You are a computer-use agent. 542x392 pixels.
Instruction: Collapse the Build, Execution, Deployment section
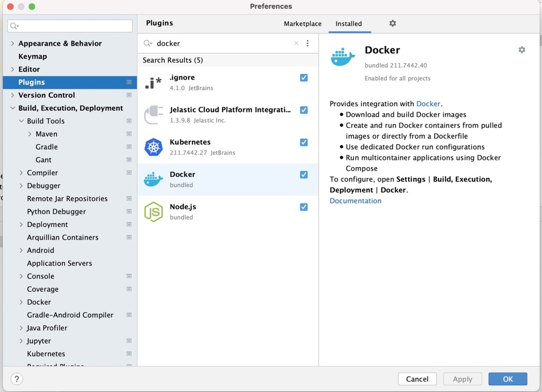click(12, 108)
